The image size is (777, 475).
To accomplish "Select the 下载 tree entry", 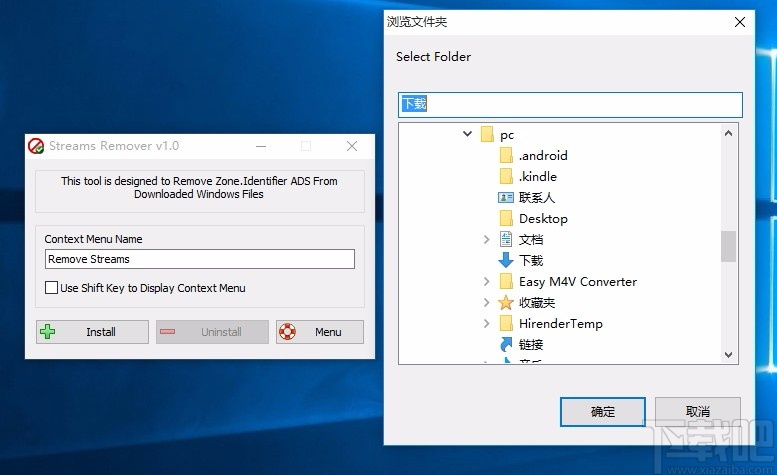I will (531, 261).
